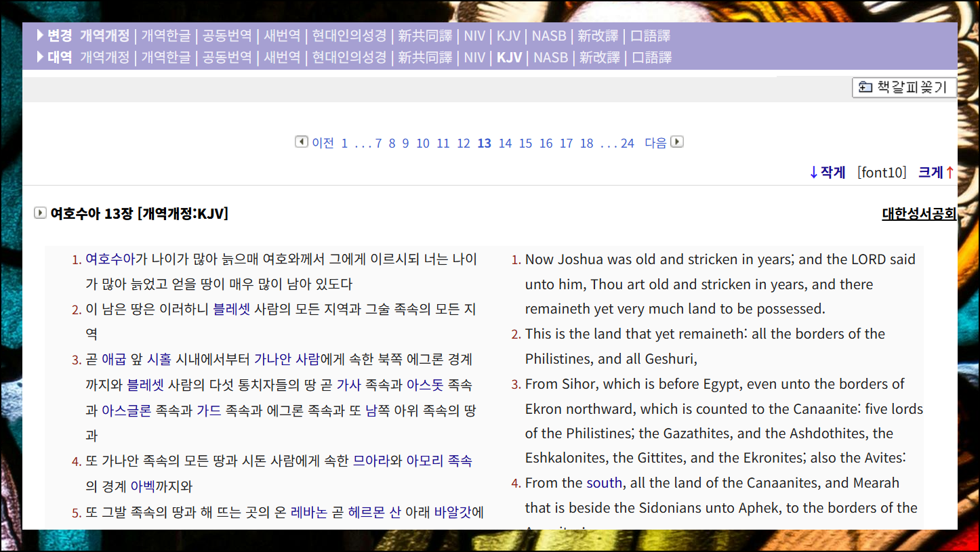This screenshot has width=980, height=552.
Task: Select 개역개정 in the 변경 row
Action: point(104,36)
